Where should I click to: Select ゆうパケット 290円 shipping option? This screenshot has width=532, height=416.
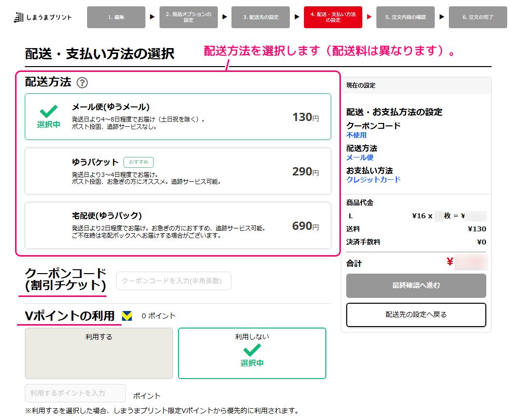(x=177, y=171)
